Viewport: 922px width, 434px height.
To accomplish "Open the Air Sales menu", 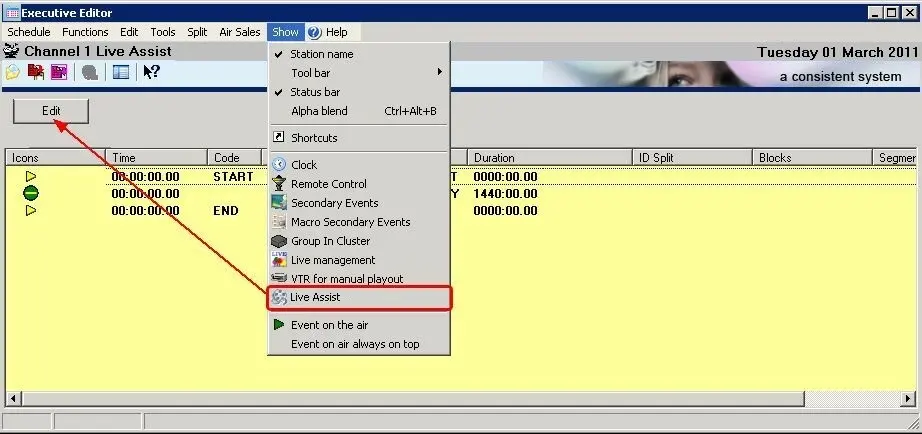I will [x=240, y=32].
